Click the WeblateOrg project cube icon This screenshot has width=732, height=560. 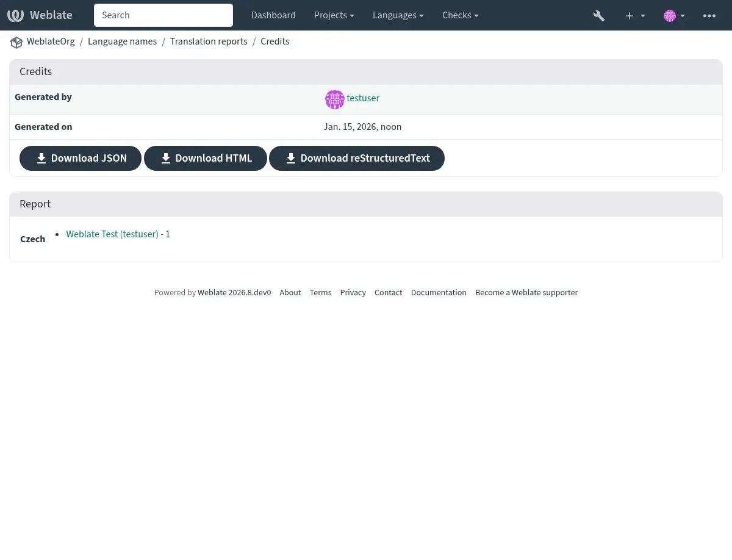(x=16, y=42)
